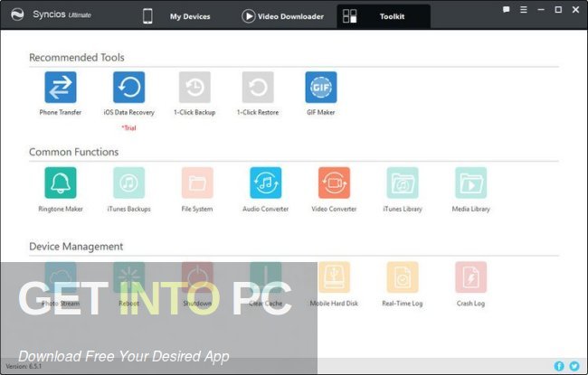Screen dimensions: 588x375
Task: Click the red "*Trial" label
Action: (x=128, y=128)
